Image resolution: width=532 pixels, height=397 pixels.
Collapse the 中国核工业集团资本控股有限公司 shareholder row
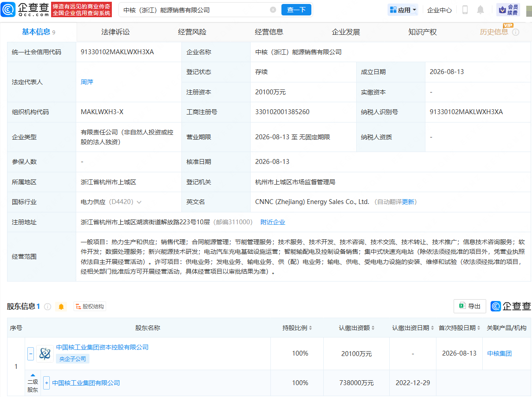[x=30, y=353]
